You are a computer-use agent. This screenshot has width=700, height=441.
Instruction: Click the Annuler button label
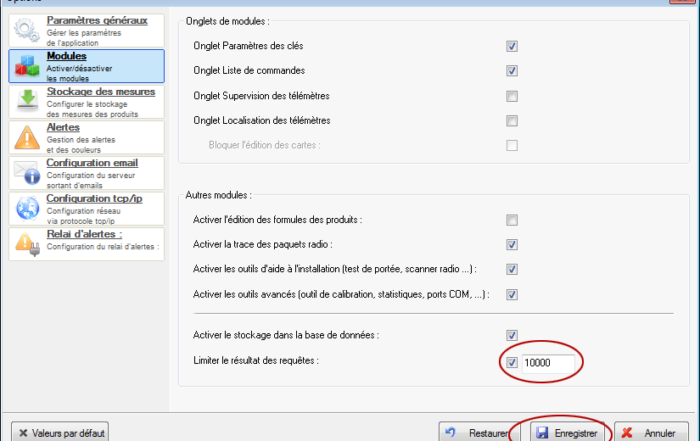pos(659,433)
